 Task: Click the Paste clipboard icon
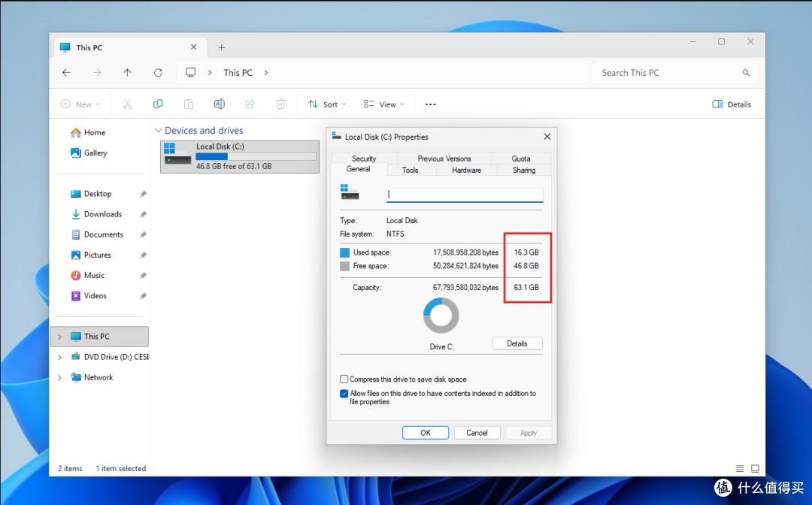[189, 104]
